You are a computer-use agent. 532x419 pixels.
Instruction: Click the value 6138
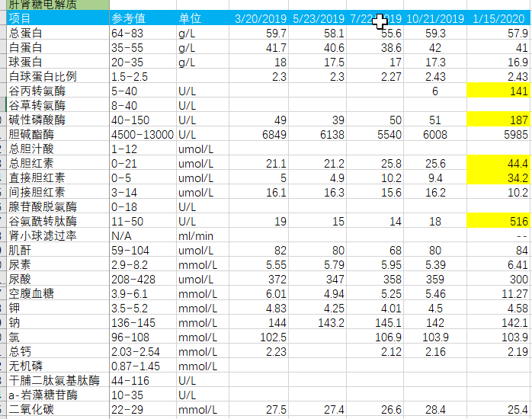pos(332,135)
